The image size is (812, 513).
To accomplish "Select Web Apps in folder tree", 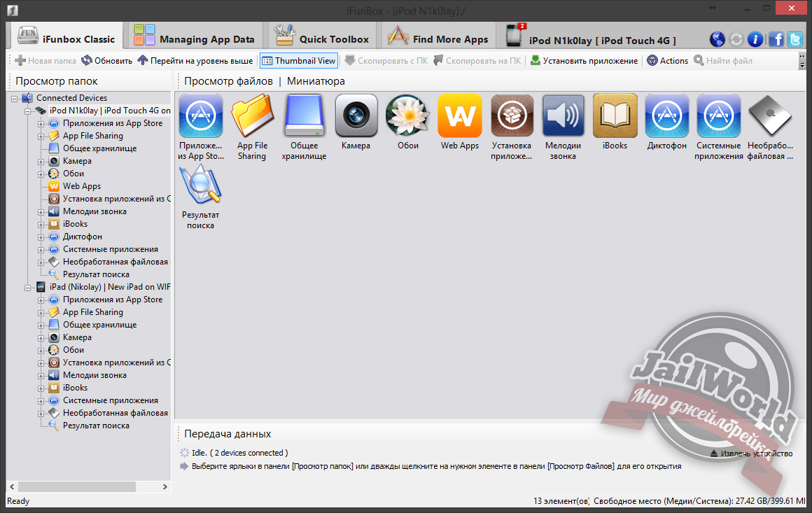I will coord(81,186).
